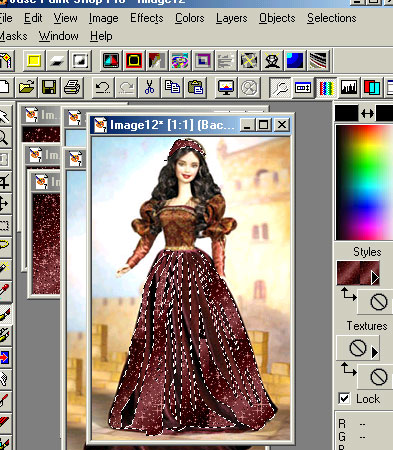Paste using the clipboard icon
Image resolution: width=393 pixels, height=450 pixels.
click(195, 88)
